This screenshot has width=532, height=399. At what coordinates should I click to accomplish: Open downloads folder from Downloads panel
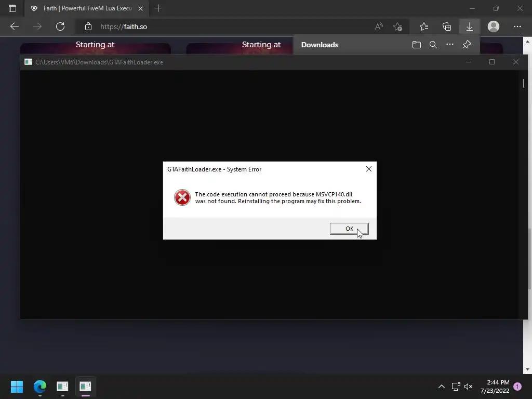[416, 45]
